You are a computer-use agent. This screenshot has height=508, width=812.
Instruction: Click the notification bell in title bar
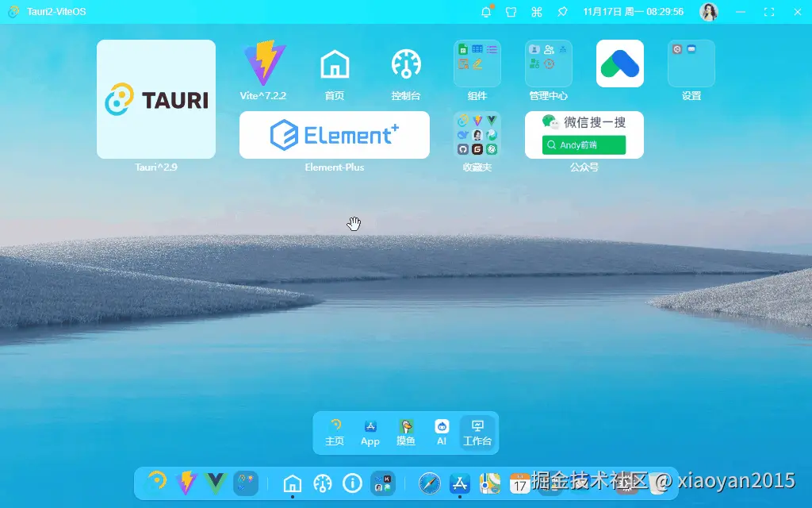coord(486,12)
